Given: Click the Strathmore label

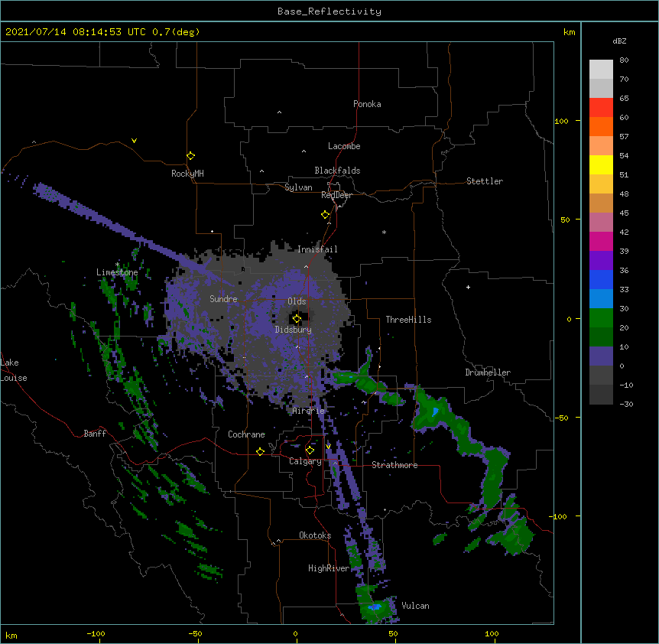Looking at the screenshot, I should coord(394,465).
